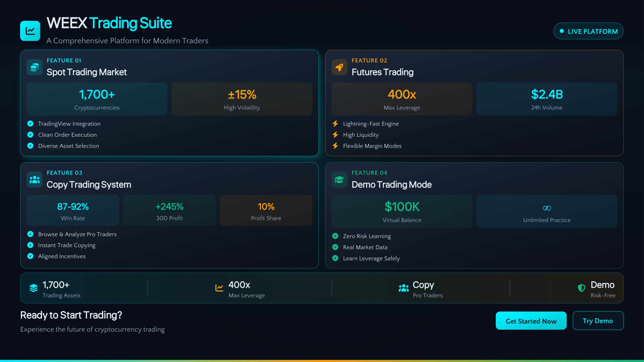Click the FEATURE 02 label

coord(369,61)
